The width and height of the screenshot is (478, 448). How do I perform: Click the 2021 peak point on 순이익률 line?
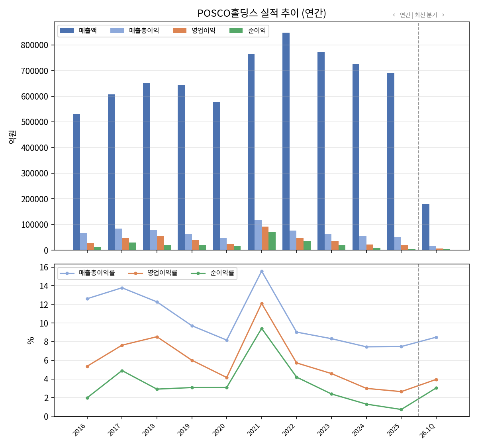tap(262, 329)
